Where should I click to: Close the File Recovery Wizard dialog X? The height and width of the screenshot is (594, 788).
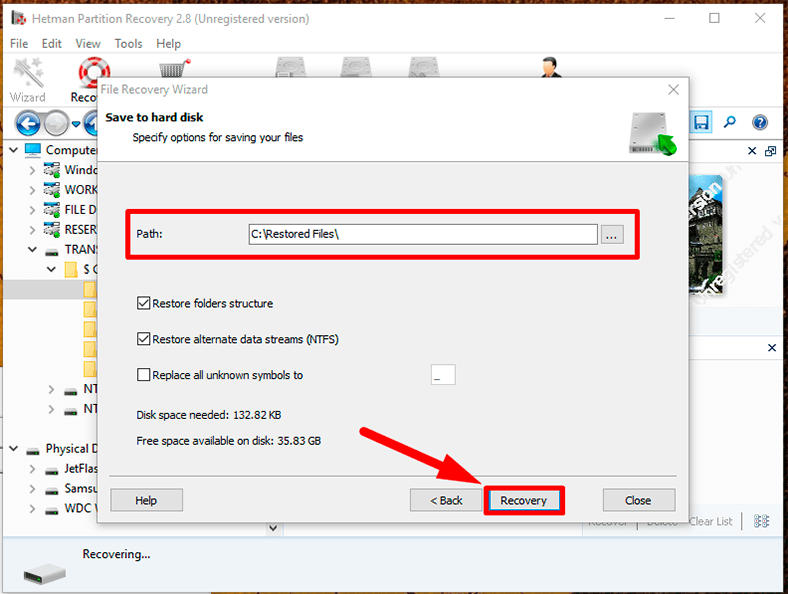(673, 89)
